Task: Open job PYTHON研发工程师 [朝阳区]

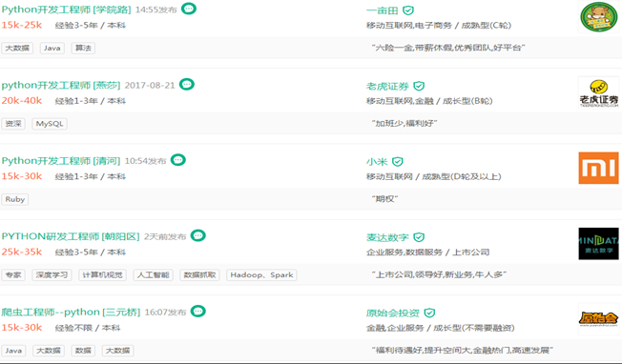Action: [x=71, y=236]
